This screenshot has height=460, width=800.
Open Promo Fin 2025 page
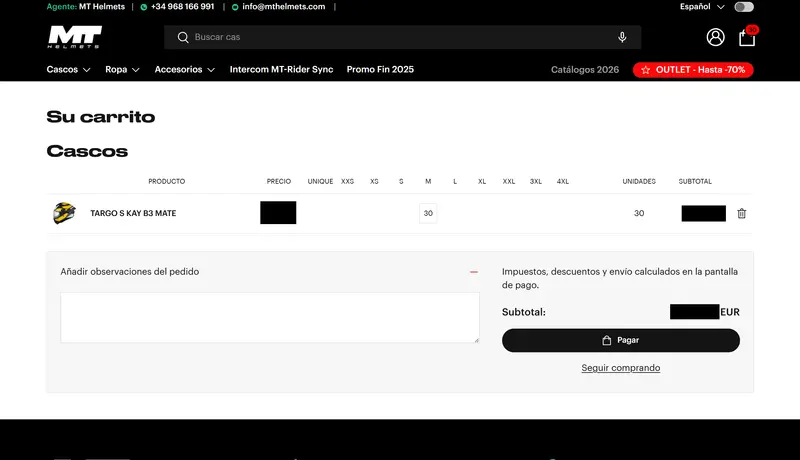tap(380, 69)
